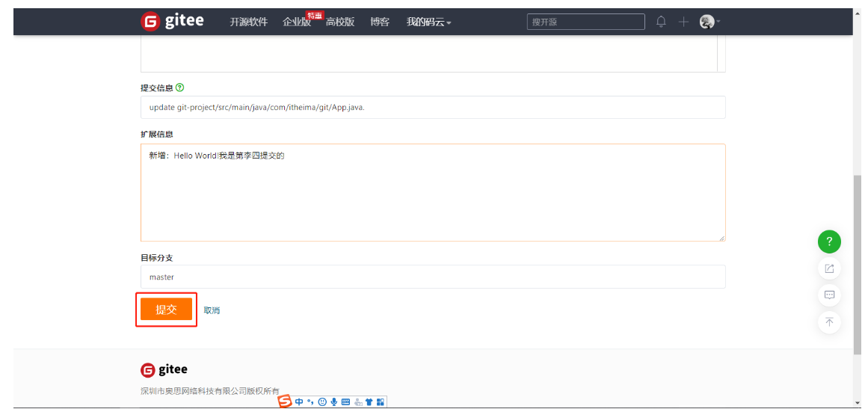This screenshot has width=868, height=415.
Task: Click the IME microphone voice input icon
Action: [333, 402]
